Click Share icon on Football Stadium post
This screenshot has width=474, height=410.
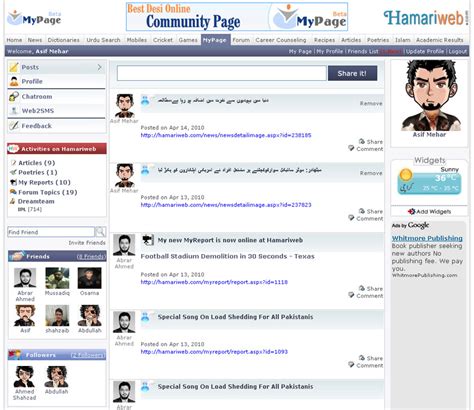coord(362,288)
